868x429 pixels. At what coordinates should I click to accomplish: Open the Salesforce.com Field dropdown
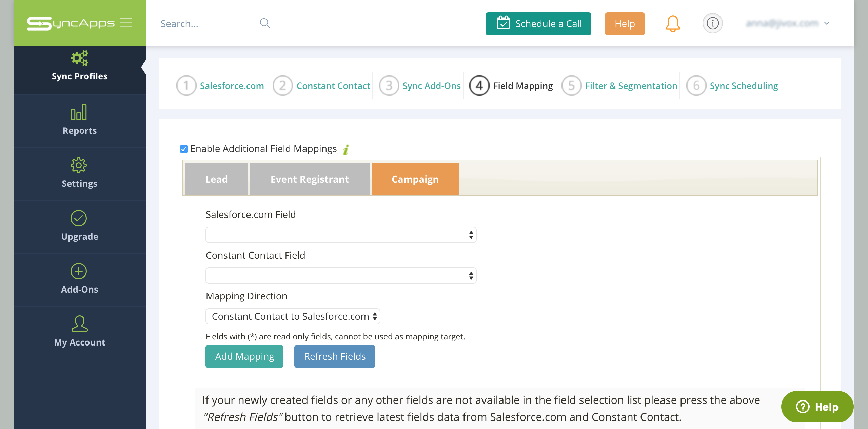point(341,235)
